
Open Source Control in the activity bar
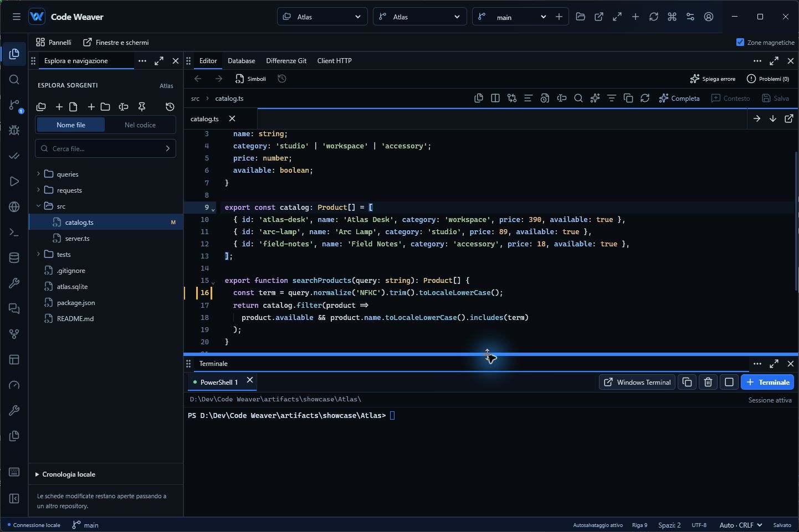coord(14,105)
